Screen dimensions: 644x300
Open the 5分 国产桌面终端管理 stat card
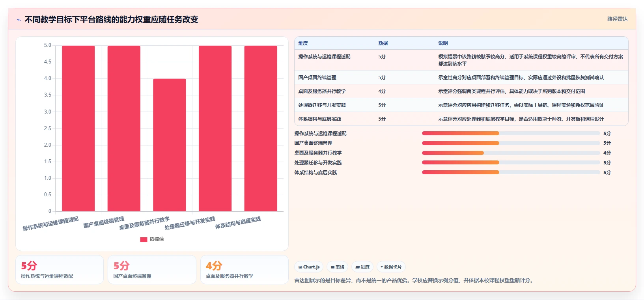pyautogui.click(x=152, y=270)
